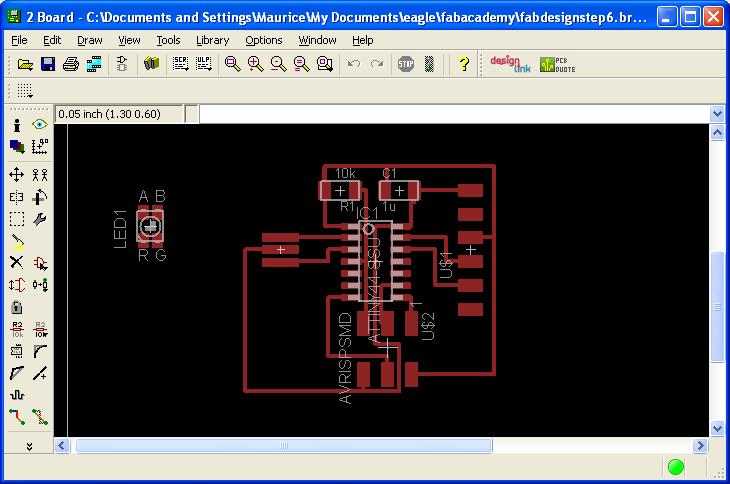
Task: Open grid settings dotted icon
Action: (x=25, y=91)
